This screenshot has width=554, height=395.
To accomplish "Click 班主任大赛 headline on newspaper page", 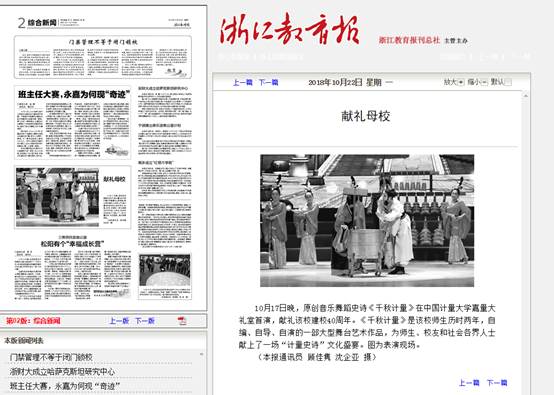I will click(74, 95).
